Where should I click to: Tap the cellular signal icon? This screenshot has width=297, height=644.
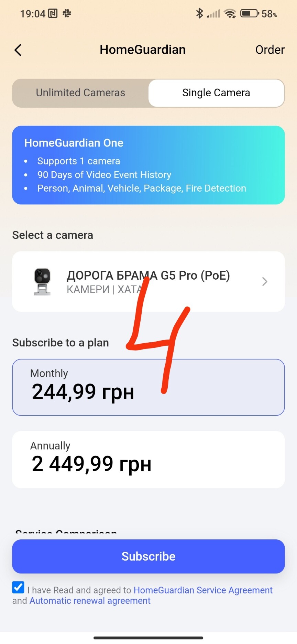pos(213,14)
